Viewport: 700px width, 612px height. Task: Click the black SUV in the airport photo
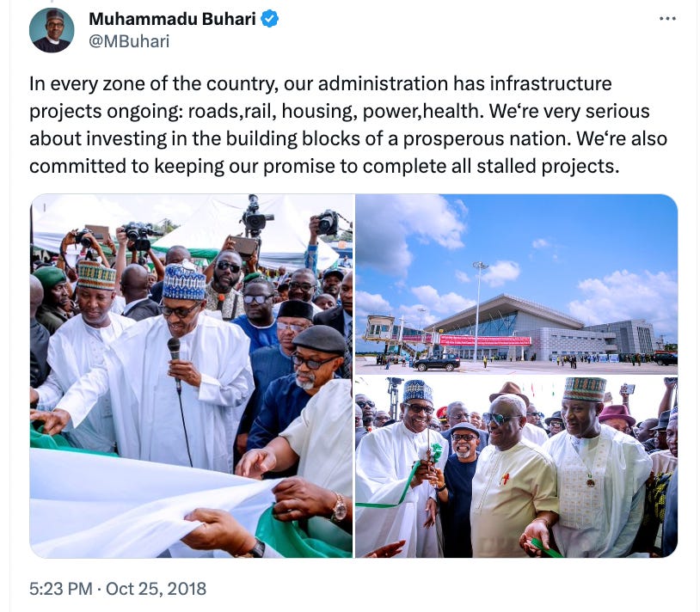click(437, 363)
